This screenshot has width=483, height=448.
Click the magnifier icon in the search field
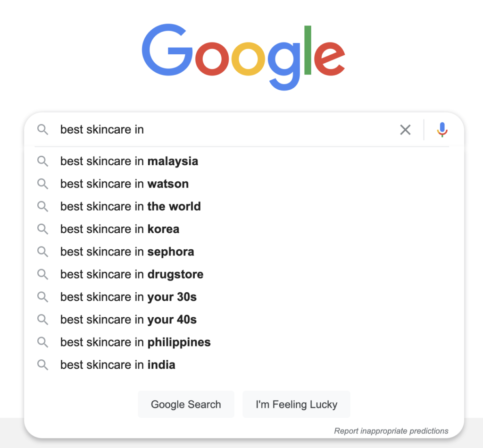[42, 129]
